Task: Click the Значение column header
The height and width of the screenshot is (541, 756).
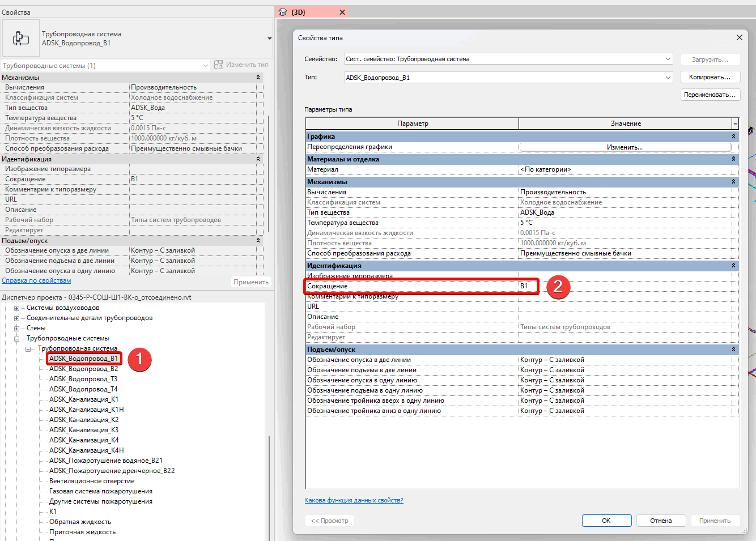Action: click(x=626, y=123)
